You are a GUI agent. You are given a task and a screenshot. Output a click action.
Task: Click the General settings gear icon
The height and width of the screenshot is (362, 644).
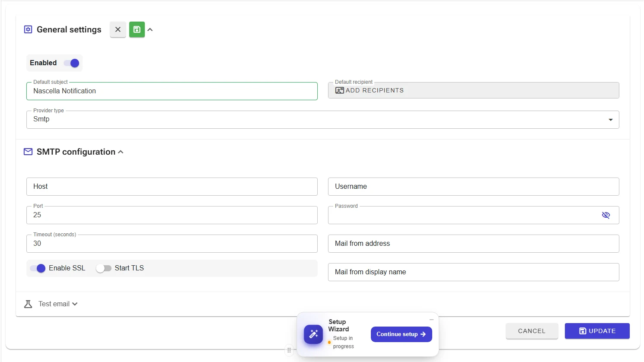[28, 29]
